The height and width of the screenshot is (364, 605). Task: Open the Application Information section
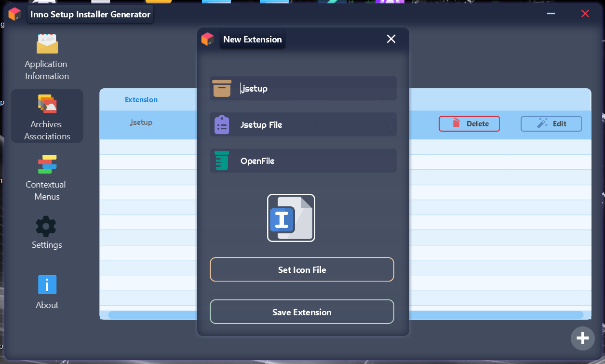pos(47,57)
